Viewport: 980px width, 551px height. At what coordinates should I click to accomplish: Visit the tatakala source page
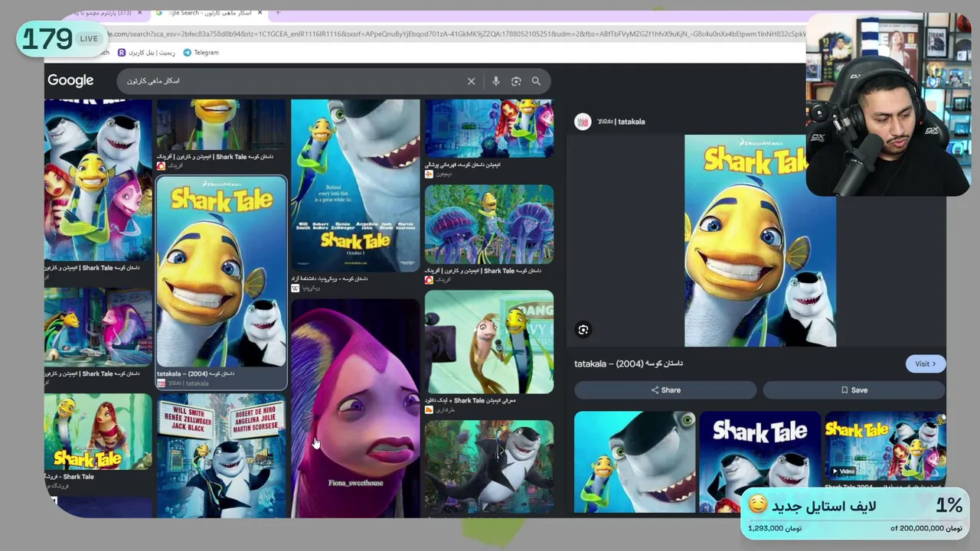click(x=926, y=364)
